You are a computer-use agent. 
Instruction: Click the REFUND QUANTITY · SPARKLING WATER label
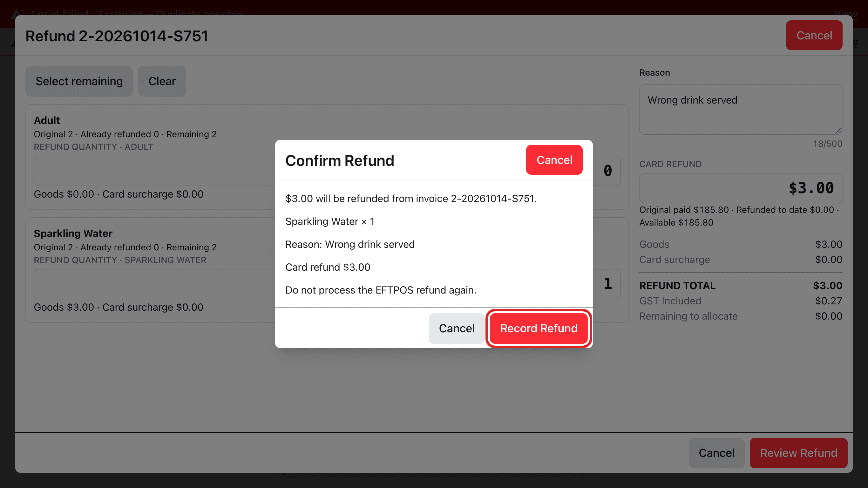point(120,260)
